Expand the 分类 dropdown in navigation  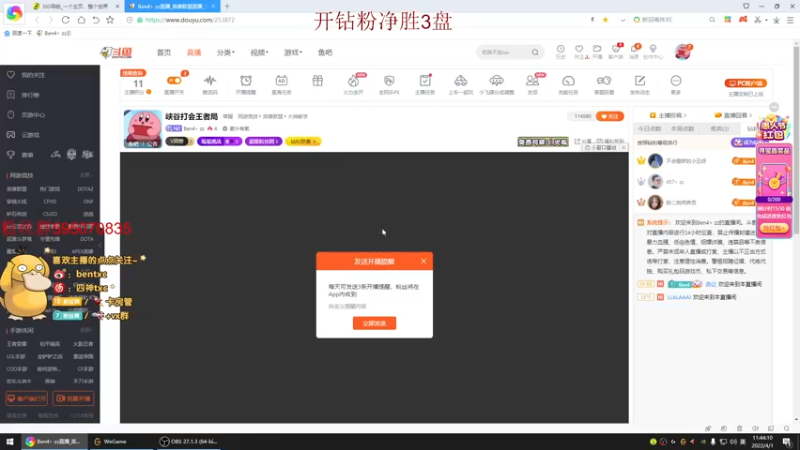tap(226, 53)
